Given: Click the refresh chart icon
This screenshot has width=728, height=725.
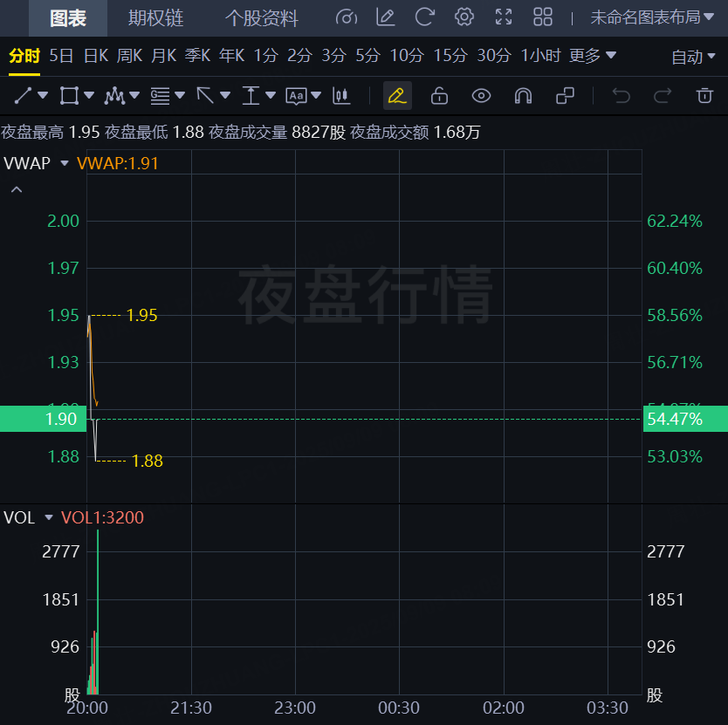Looking at the screenshot, I should 425,17.
